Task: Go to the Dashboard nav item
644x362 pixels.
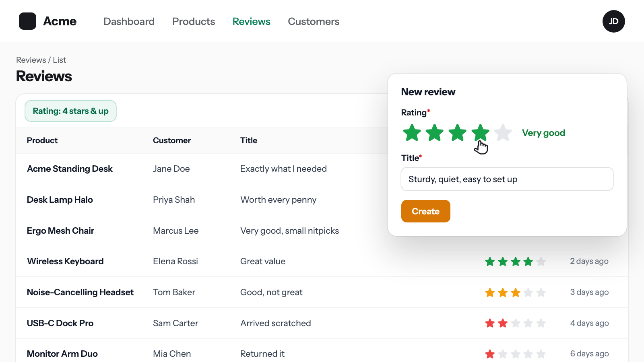Action: coord(129,21)
